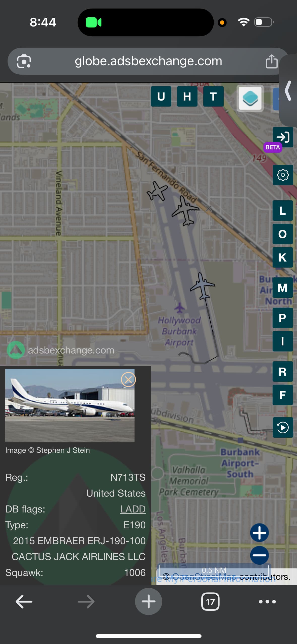297x644 pixels.
Task: Open the browser tabs counter showing 17
Action: pyautogui.click(x=210, y=602)
